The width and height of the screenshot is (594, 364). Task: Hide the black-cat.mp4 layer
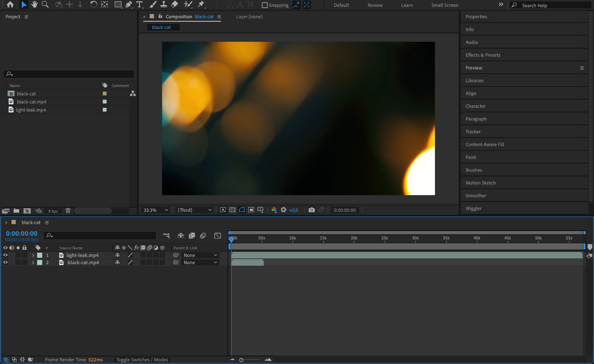[x=5, y=262]
